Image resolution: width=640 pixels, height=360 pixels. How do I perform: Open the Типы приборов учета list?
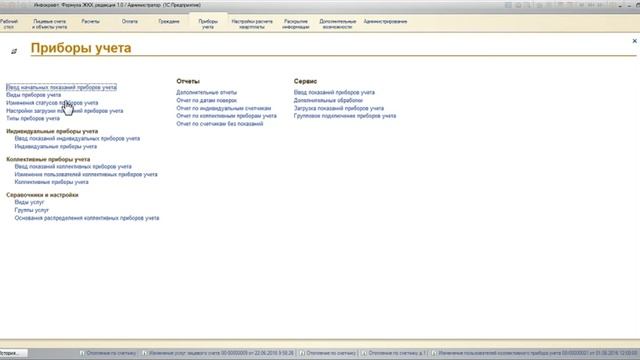pos(33,118)
